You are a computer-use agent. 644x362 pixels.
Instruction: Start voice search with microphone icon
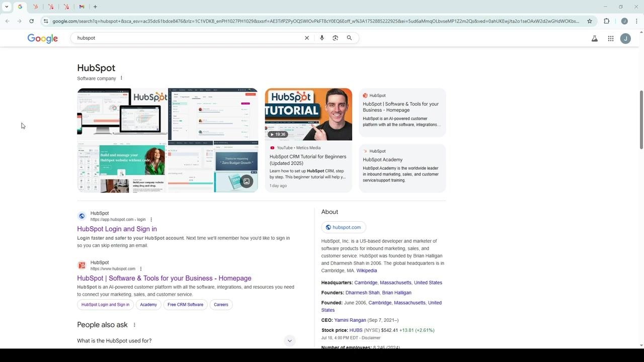[322, 38]
